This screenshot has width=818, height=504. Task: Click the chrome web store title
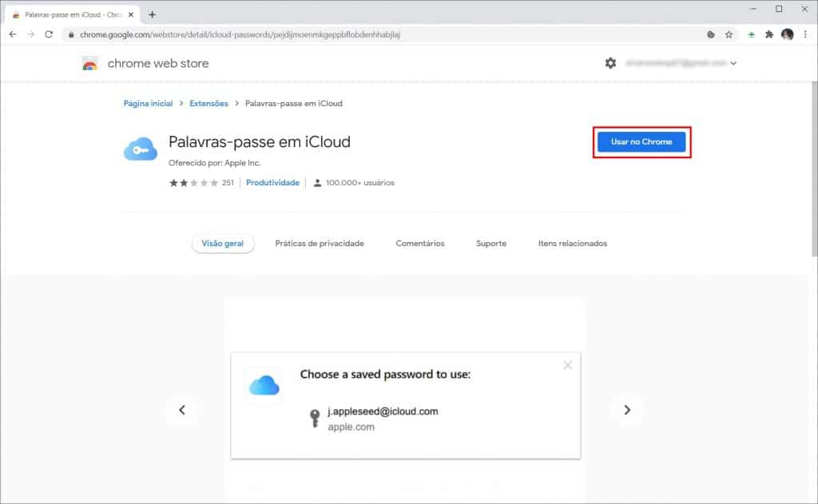(158, 63)
